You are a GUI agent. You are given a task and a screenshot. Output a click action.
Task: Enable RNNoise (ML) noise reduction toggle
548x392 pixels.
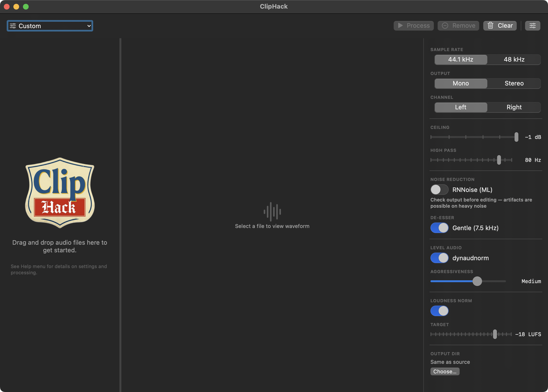(x=439, y=190)
